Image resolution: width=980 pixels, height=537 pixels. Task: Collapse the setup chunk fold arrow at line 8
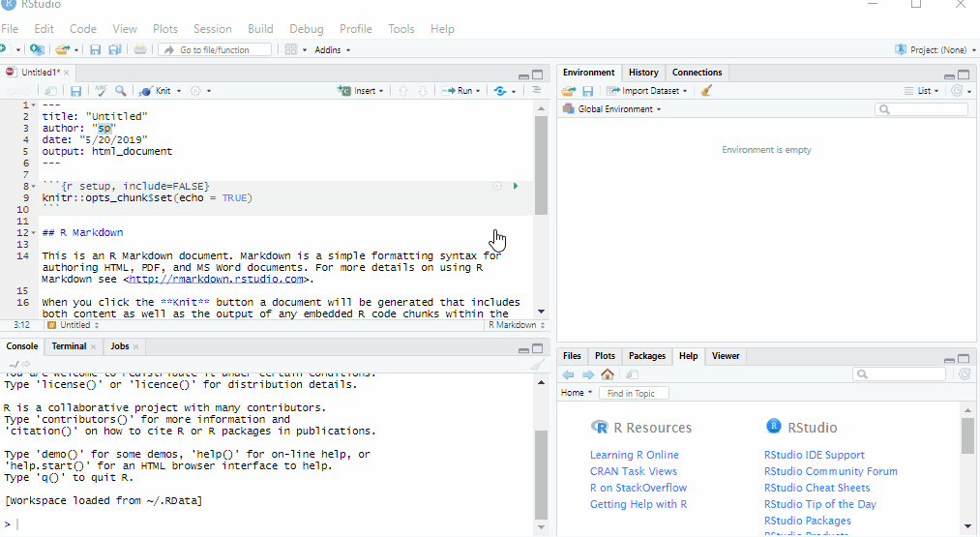click(34, 187)
